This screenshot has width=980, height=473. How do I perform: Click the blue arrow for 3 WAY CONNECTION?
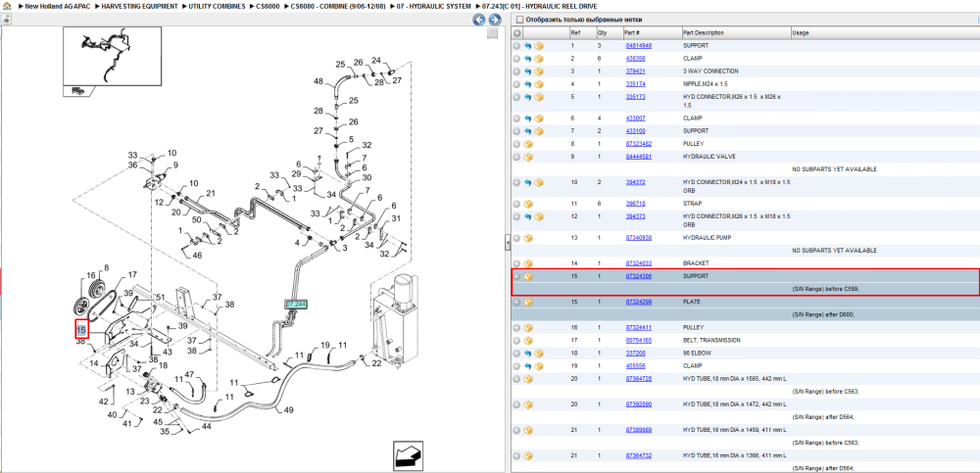pos(527,71)
